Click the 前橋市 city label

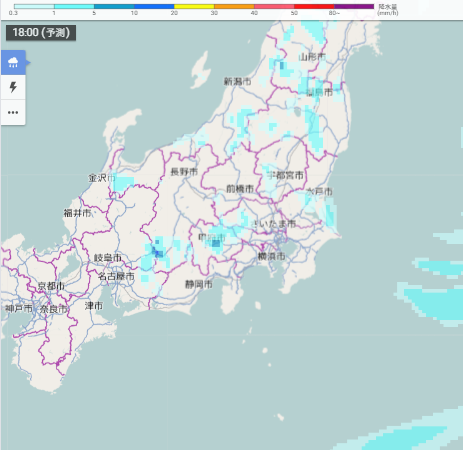tap(240, 189)
